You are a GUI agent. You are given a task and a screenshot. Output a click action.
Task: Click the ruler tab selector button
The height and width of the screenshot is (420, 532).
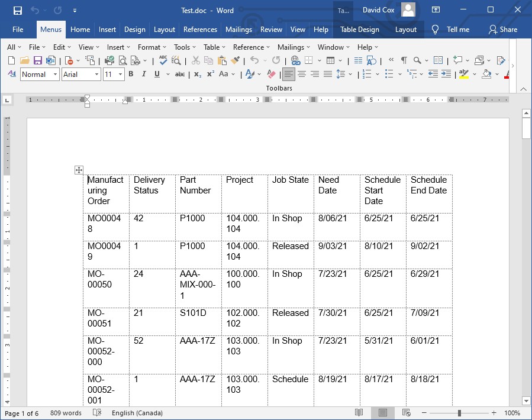7,100
